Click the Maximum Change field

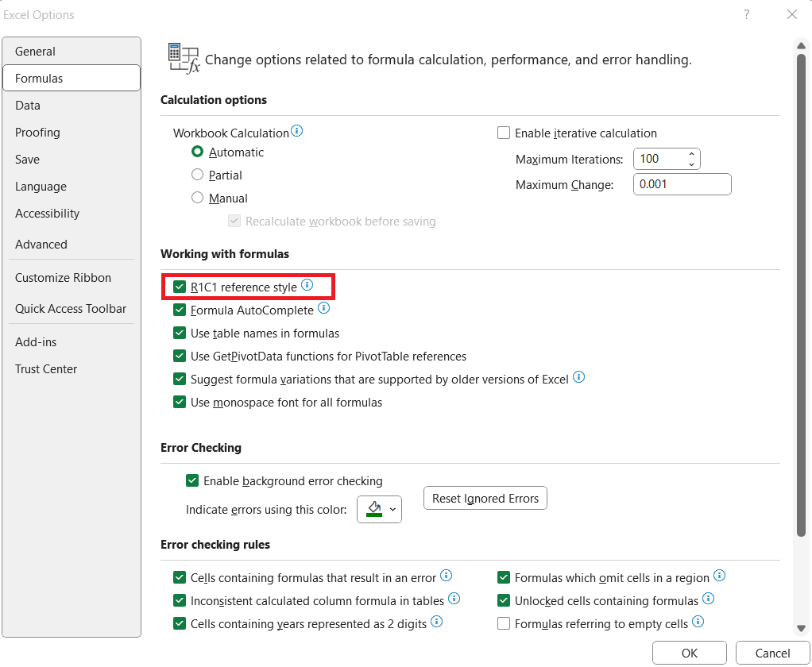tap(682, 184)
